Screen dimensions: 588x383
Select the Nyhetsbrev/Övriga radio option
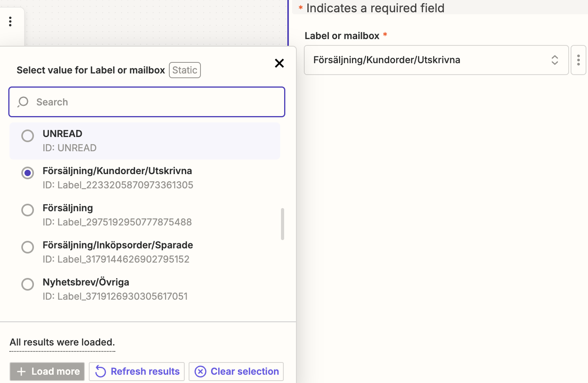[x=28, y=284]
